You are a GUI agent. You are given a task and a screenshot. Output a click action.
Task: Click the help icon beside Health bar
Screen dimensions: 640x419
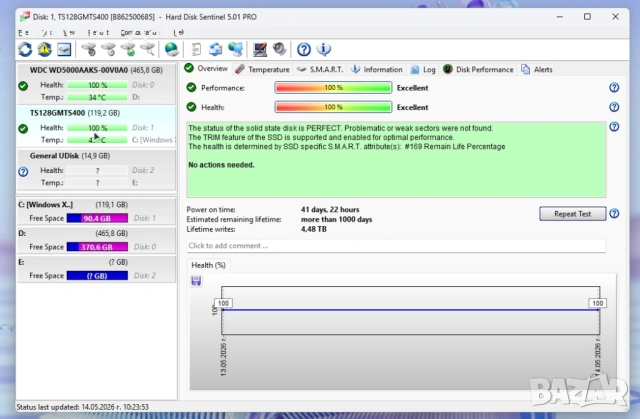pos(614,107)
